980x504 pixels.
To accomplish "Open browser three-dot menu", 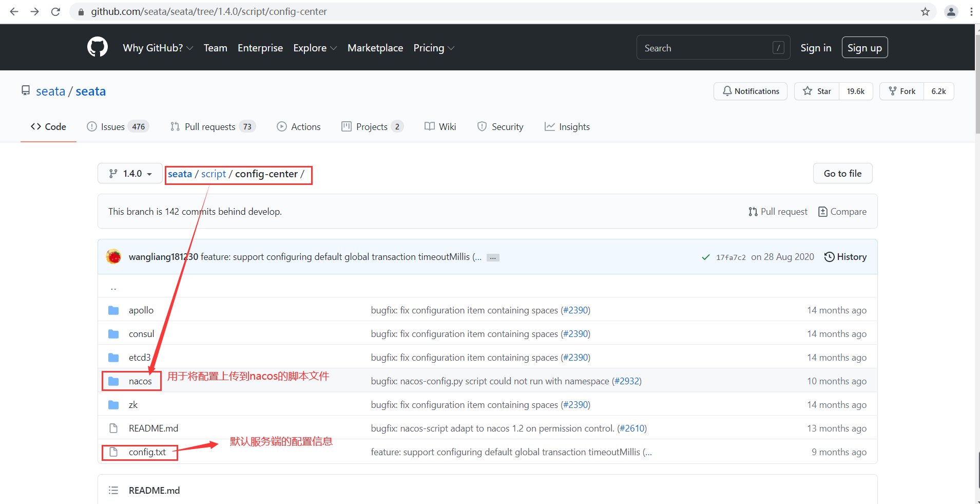I will click(971, 11).
